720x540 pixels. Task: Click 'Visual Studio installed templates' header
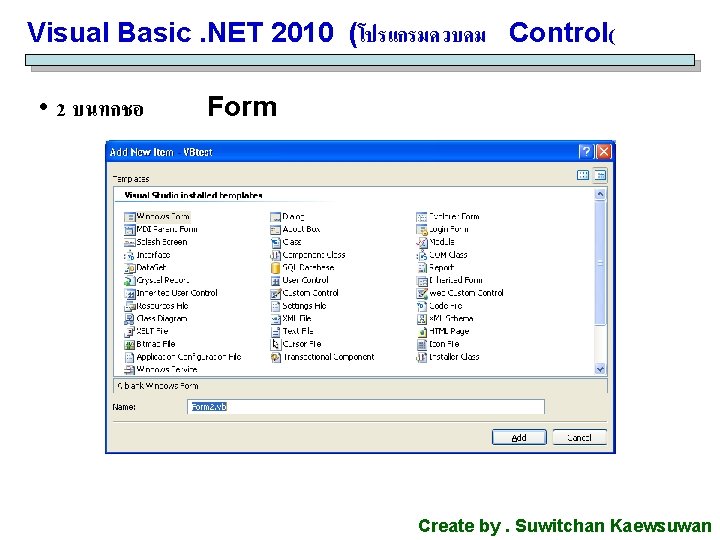pos(193,196)
